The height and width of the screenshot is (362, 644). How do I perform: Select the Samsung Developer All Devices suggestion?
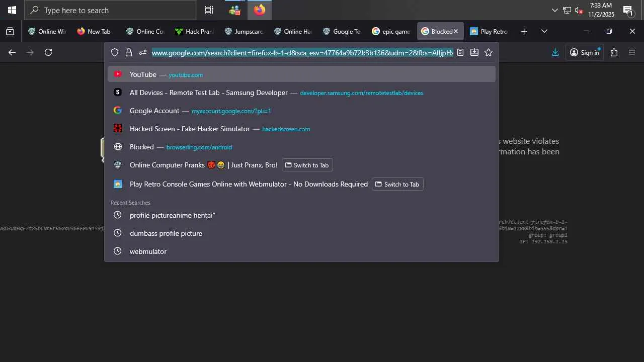[302, 93]
